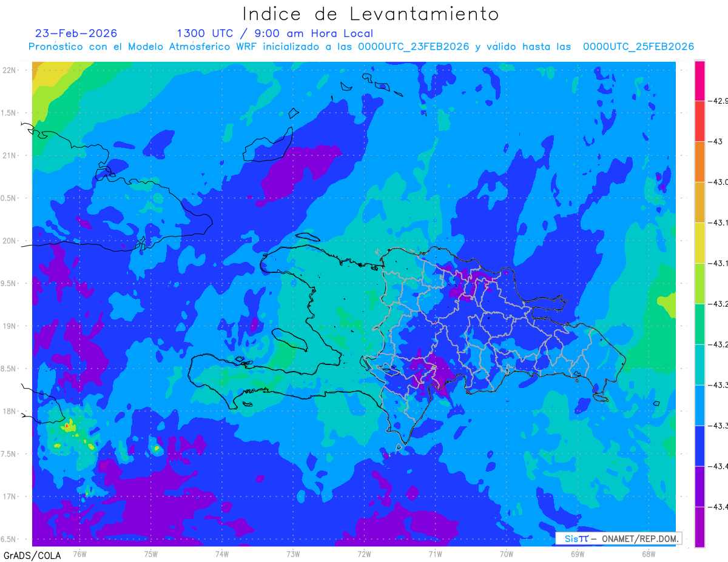Select the amber-gold swatch in the legend bar
728x562 pixels.
[699, 202]
